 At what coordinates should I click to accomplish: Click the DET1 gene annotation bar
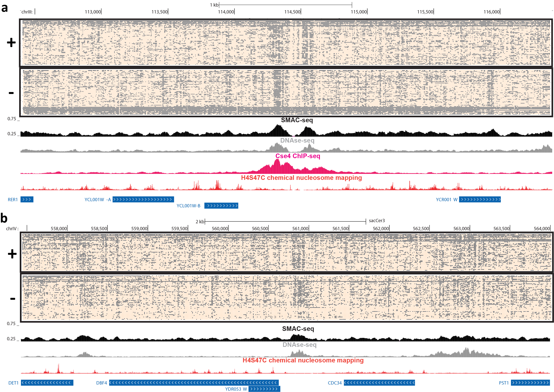(47, 383)
